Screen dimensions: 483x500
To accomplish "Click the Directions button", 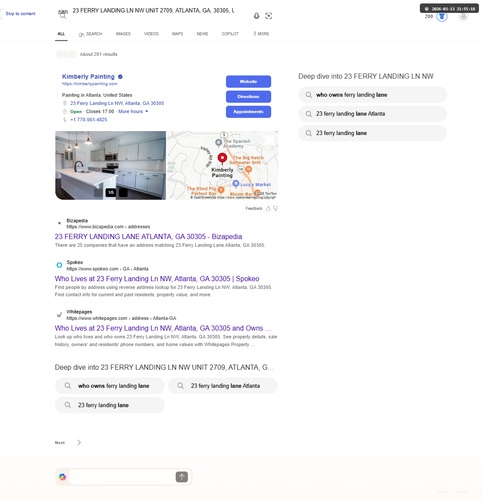I will 248,97.
